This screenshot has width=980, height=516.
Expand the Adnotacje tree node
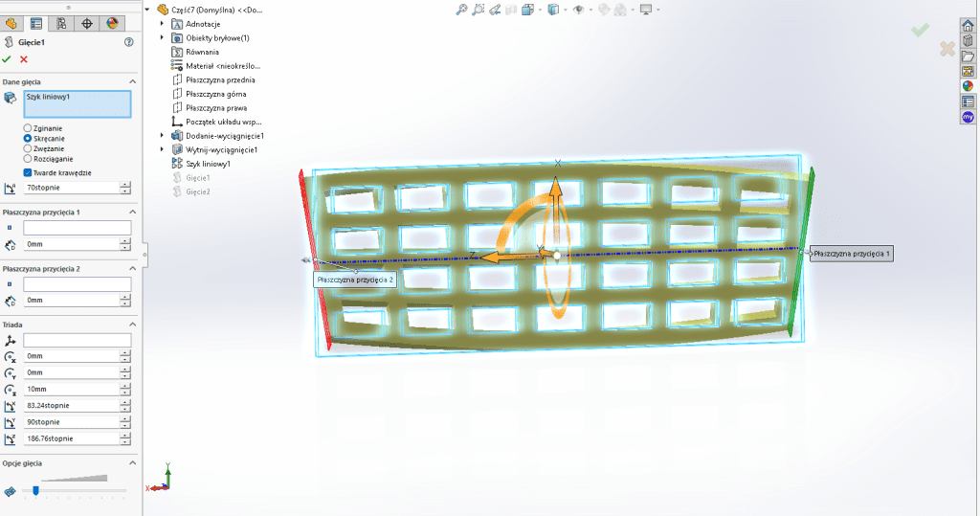point(162,23)
